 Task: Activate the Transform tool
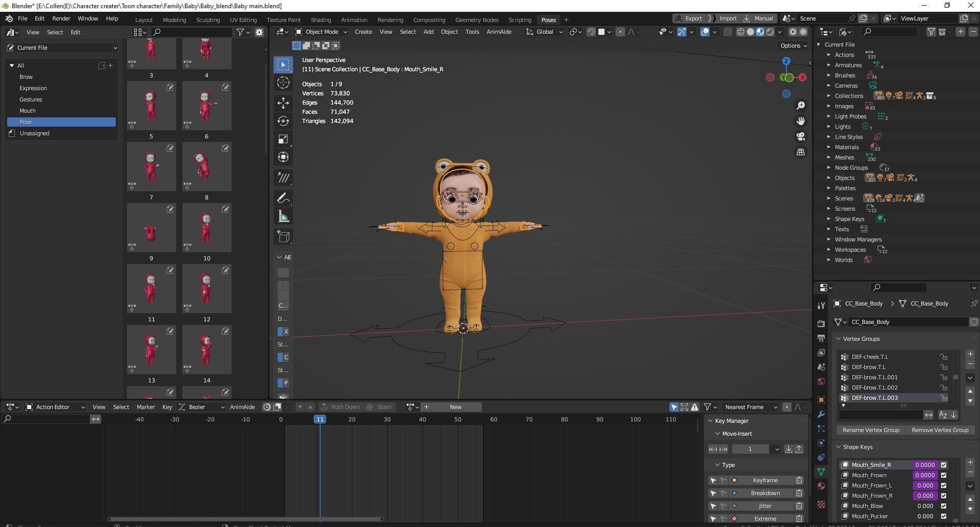click(283, 157)
